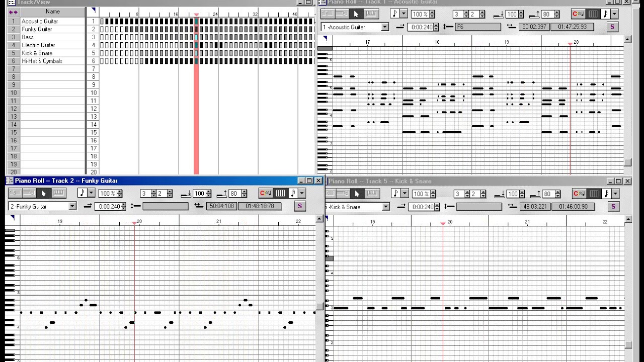Click the 100 % zoom field in Funky Guitar window

(x=107, y=194)
